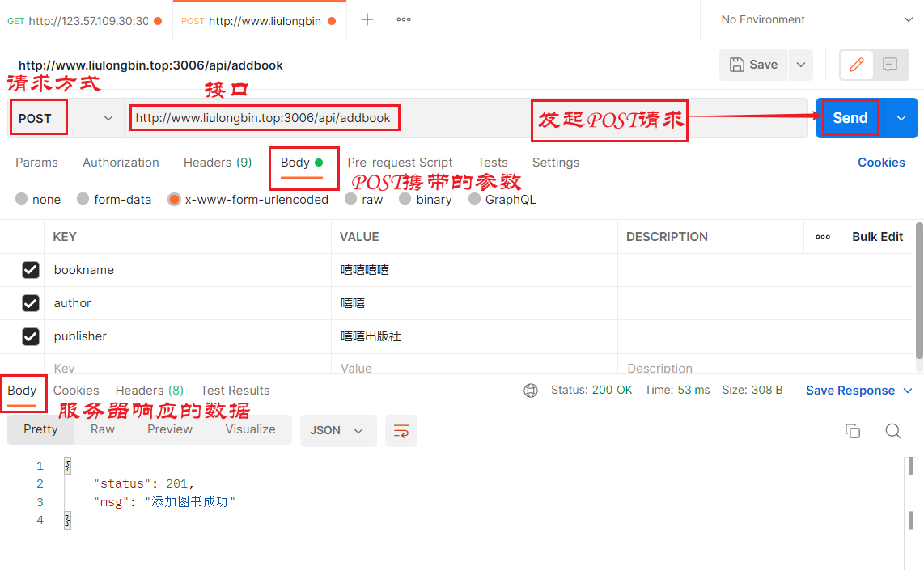
Task: Open the Cookies link
Action: coord(881,163)
